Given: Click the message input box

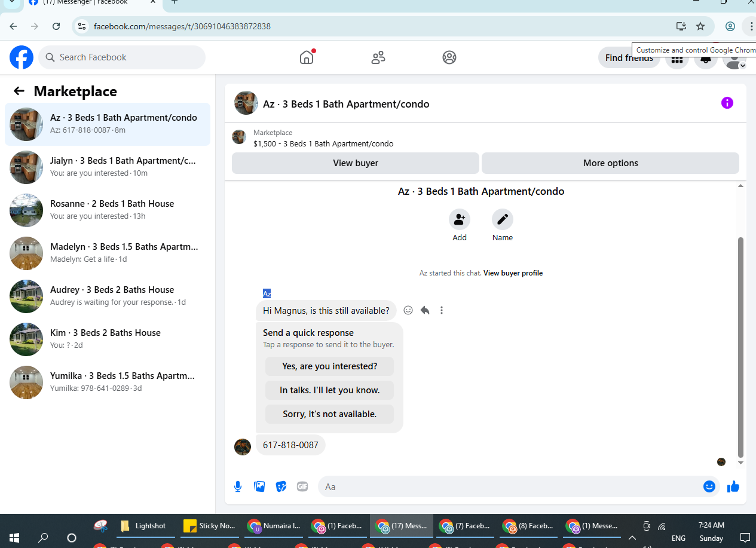Looking at the screenshot, I should click(511, 486).
